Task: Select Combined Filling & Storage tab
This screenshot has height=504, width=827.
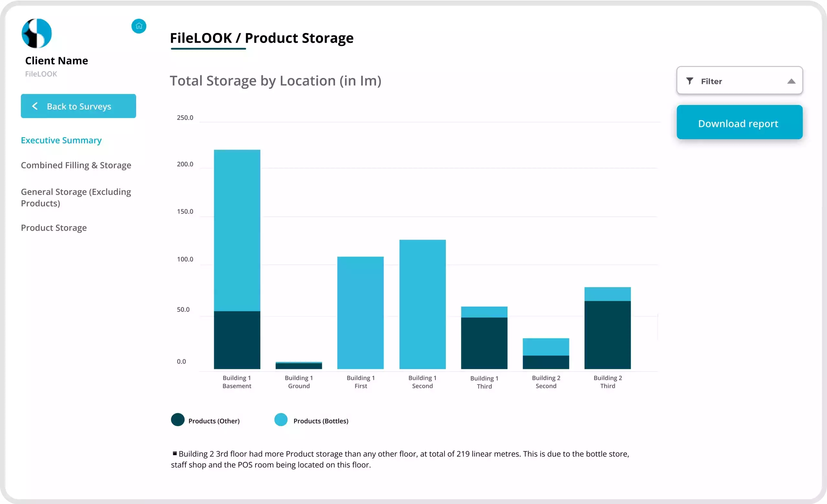Action: point(76,165)
